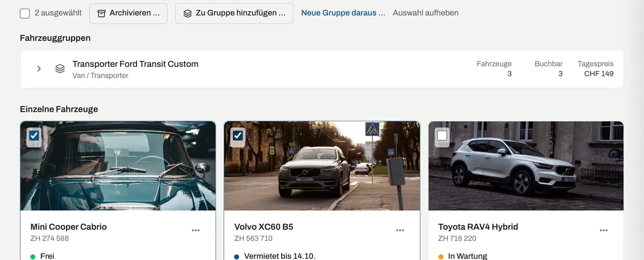
Task: Click the Archivieren button
Action: [128, 13]
